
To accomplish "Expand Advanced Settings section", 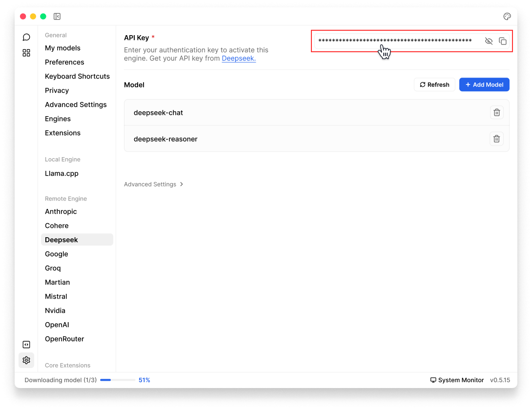I will pyautogui.click(x=154, y=184).
